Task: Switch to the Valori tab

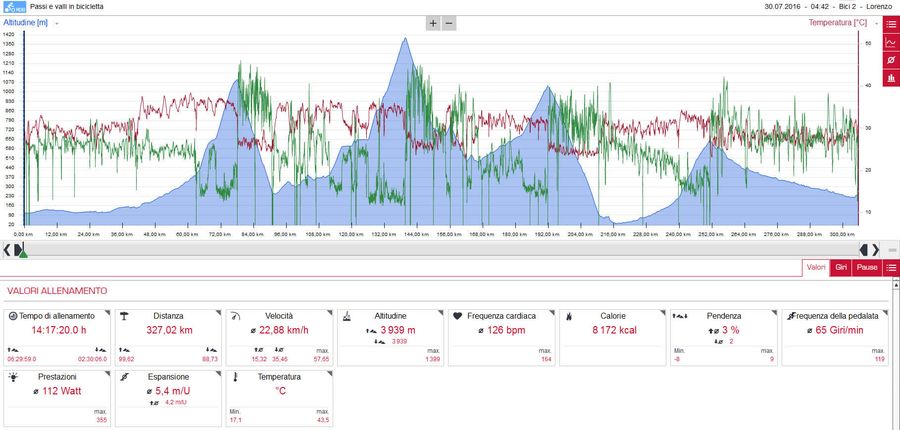Action: coord(816,268)
